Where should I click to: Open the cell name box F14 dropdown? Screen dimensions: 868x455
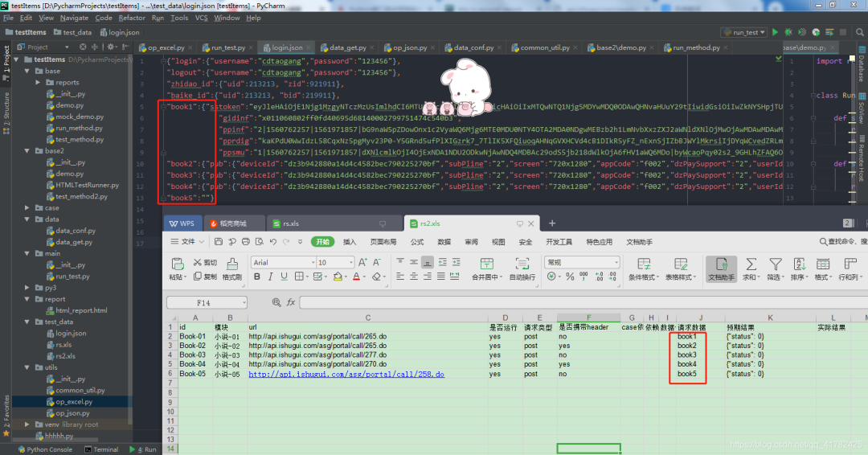(244, 302)
